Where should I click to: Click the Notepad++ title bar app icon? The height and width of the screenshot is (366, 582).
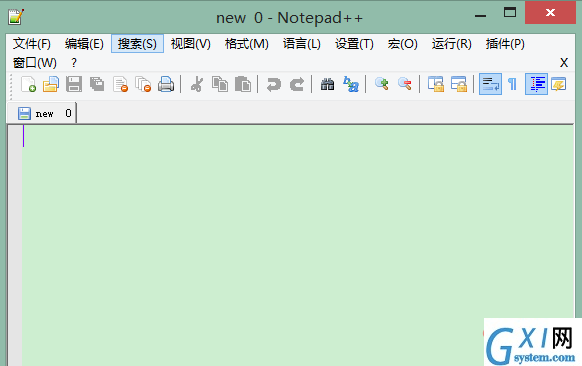[16, 17]
